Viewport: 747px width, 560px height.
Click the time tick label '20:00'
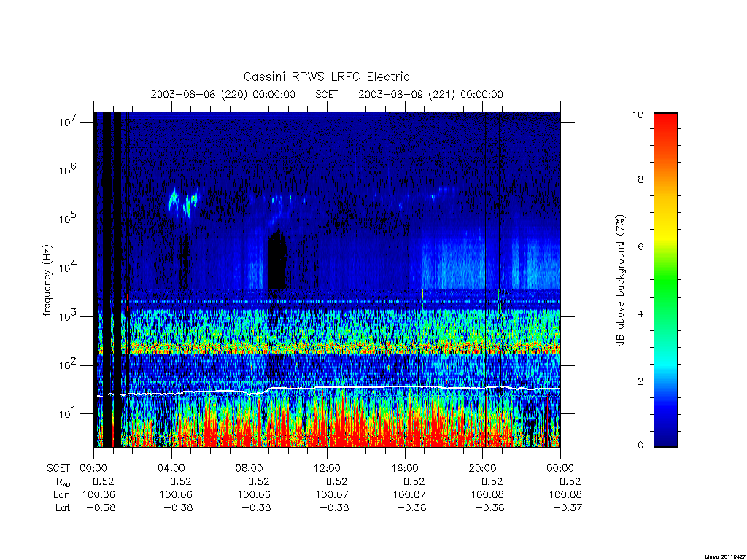[482, 468]
